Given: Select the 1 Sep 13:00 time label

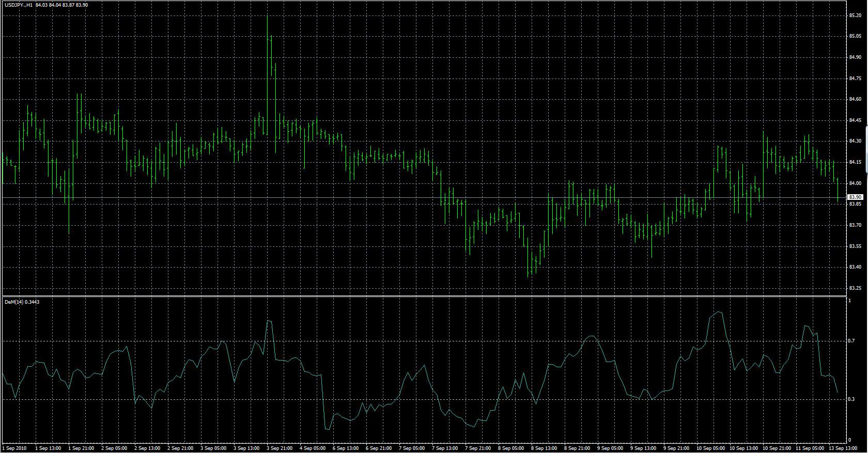Looking at the screenshot, I should click(x=48, y=448).
